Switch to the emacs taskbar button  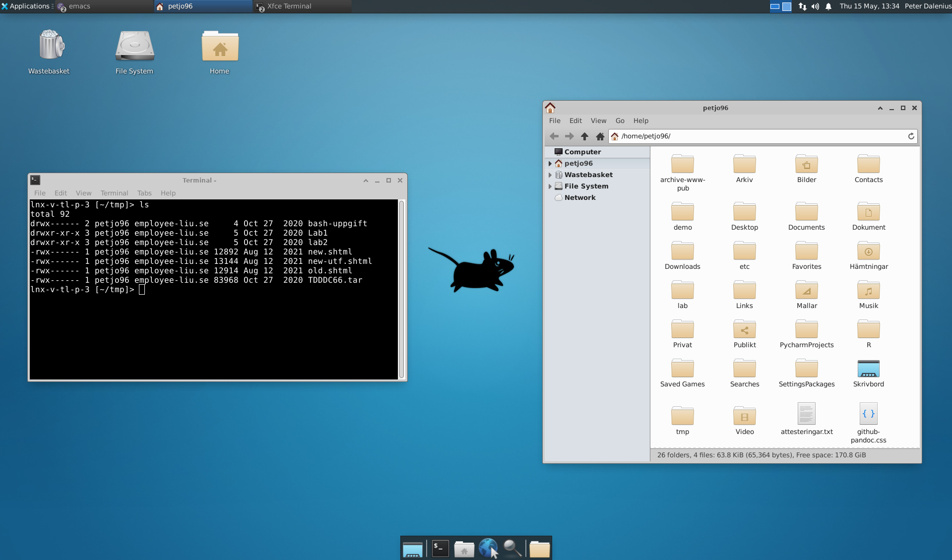(x=79, y=6)
